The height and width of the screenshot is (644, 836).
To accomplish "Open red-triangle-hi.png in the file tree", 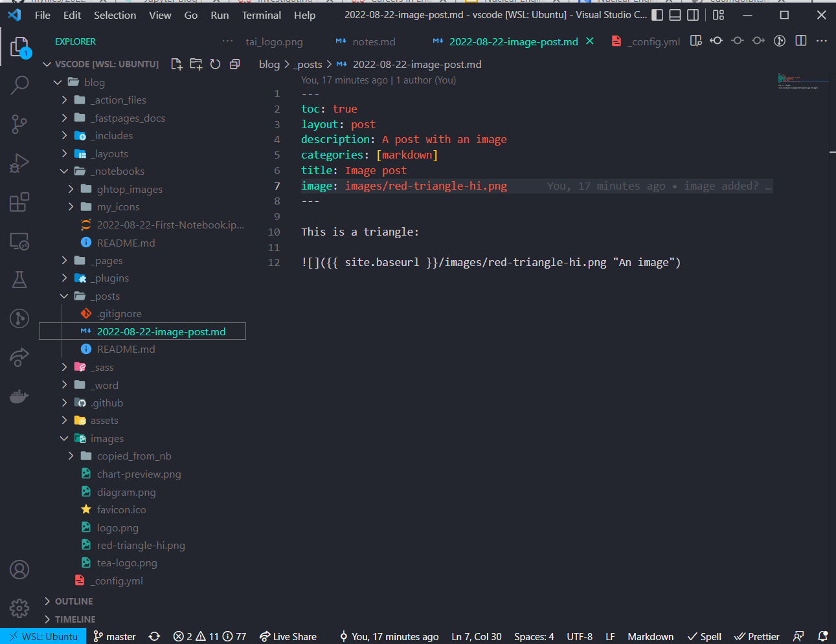I will pos(141,545).
